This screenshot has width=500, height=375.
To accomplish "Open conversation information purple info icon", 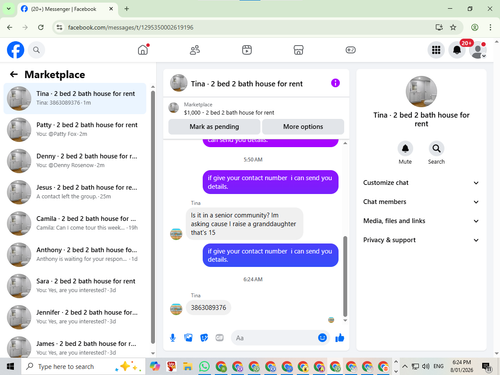I will pos(335,83).
